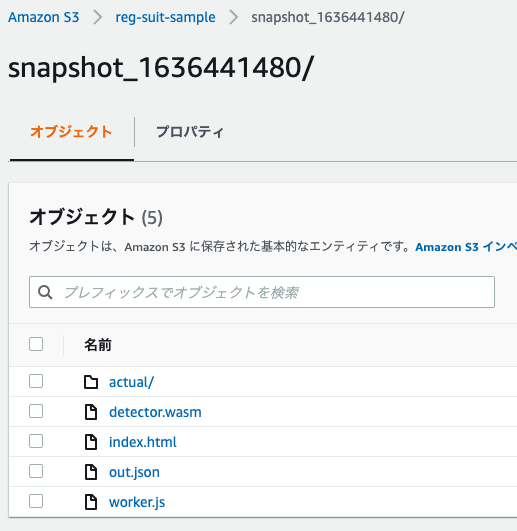Click the file icon next to detector.wasm
Viewport: 517px width, 531px height.
pyautogui.click(x=91, y=412)
